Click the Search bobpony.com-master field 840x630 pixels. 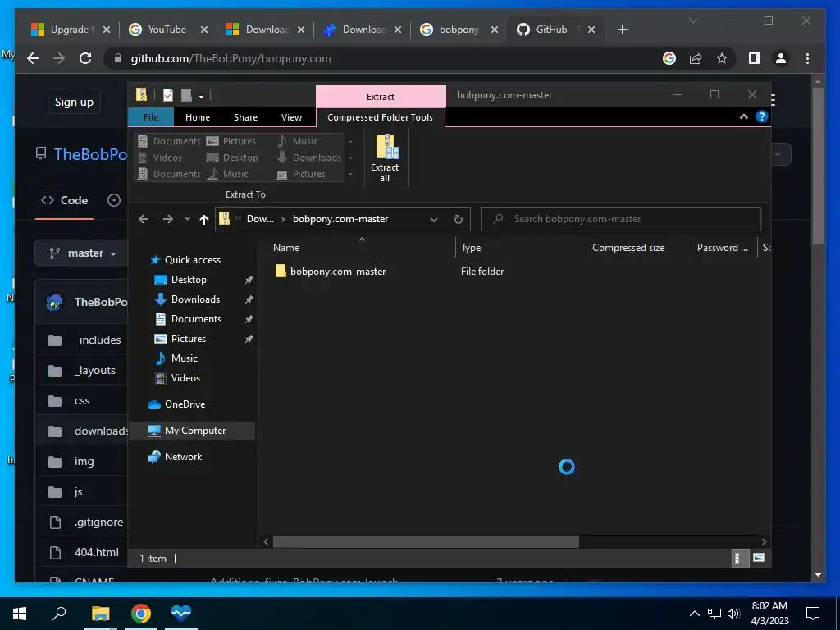[x=621, y=219]
